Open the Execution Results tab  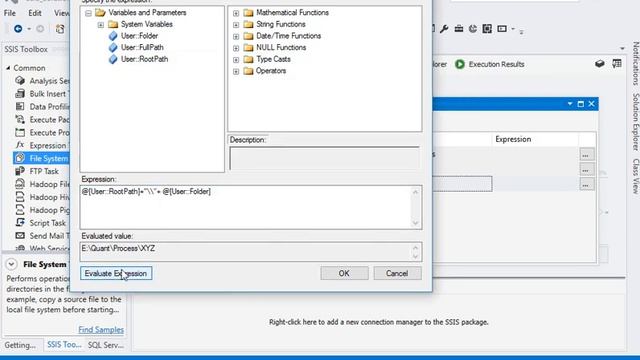tap(496, 64)
